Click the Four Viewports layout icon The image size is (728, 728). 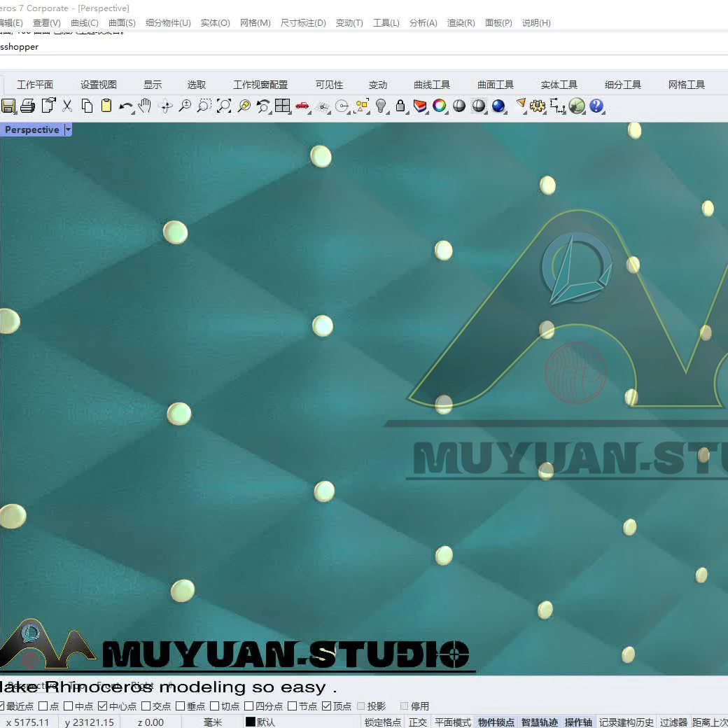282,106
